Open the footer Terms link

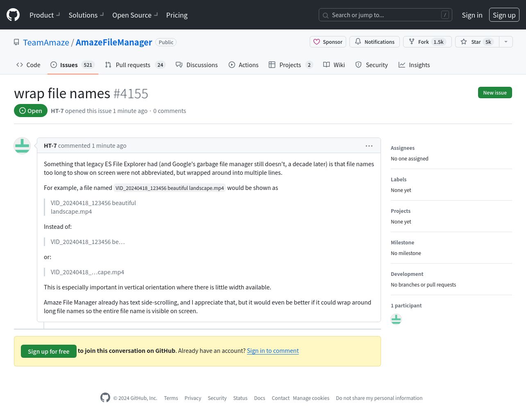[x=171, y=398]
